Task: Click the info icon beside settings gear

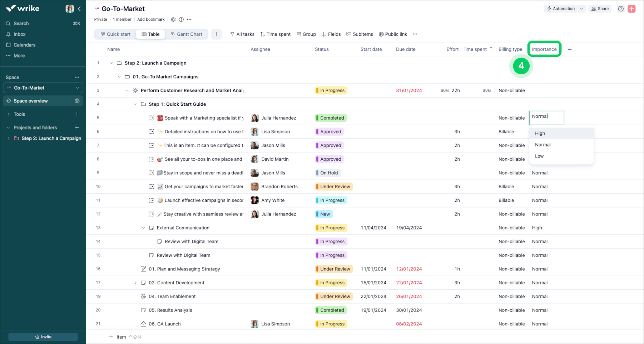Action: tap(181, 19)
